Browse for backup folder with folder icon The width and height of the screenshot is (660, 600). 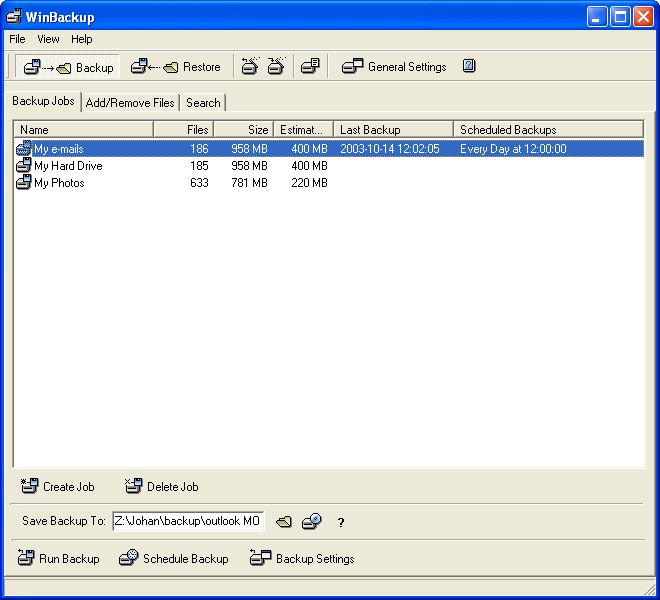(284, 522)
